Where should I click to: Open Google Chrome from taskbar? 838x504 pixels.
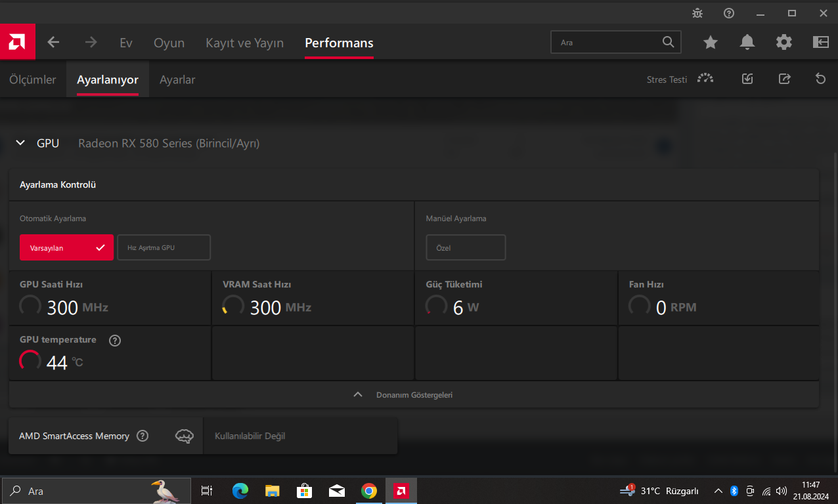coord(369,491)
